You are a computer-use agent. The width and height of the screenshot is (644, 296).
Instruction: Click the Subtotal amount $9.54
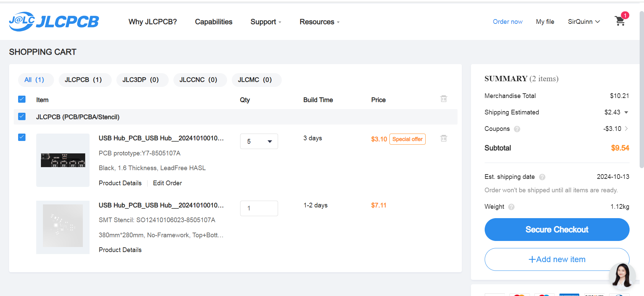pyautogui.click(x=620, y=148)
